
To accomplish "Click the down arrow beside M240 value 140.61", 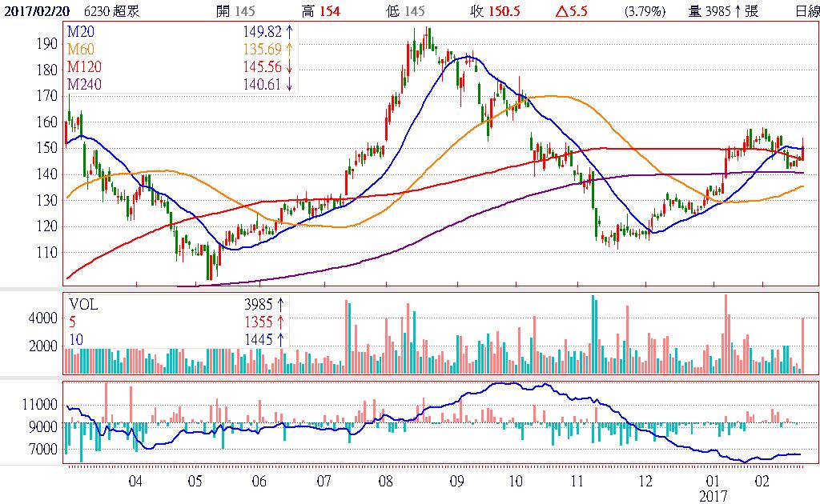I will [x=287, y=84].
